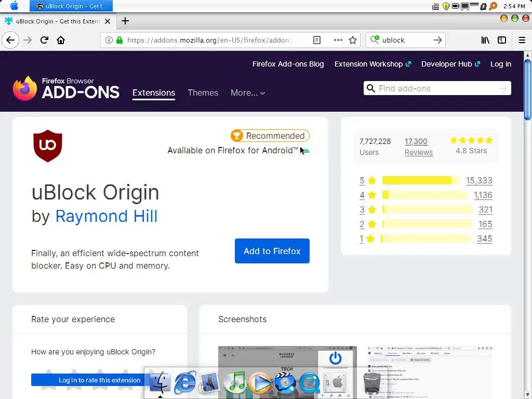Click the keyboard menu bar icon

click(x=436, y=6)
